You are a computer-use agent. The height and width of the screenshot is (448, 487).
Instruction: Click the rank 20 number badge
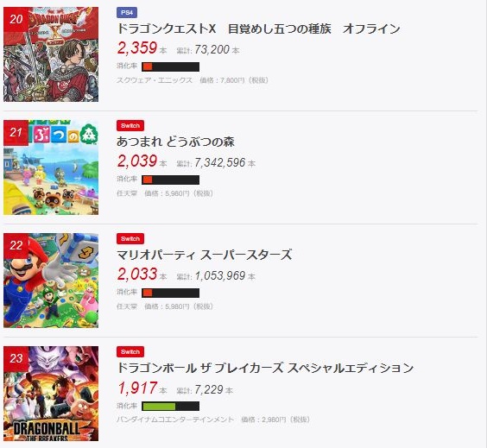pos(16,19)
